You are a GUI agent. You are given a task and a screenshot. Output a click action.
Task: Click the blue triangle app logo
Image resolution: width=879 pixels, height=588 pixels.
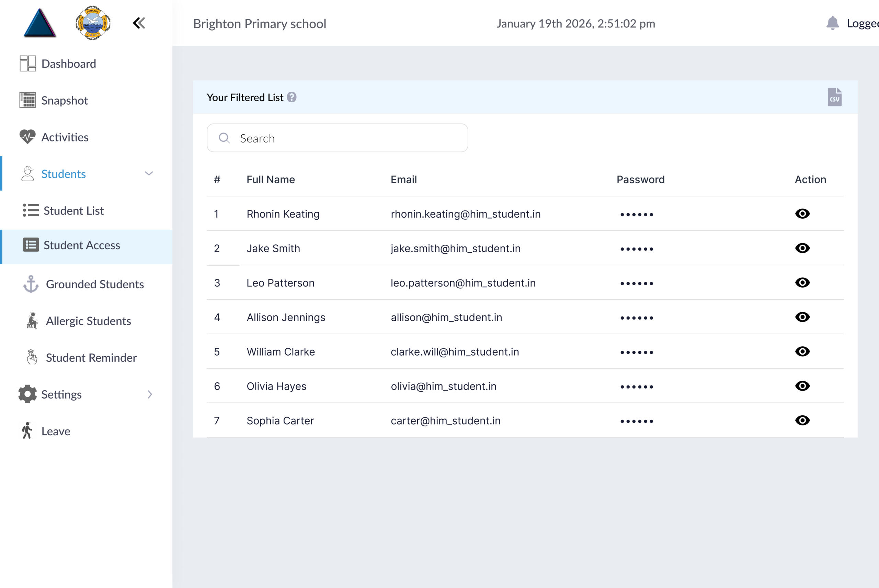[x=40, y=23]
